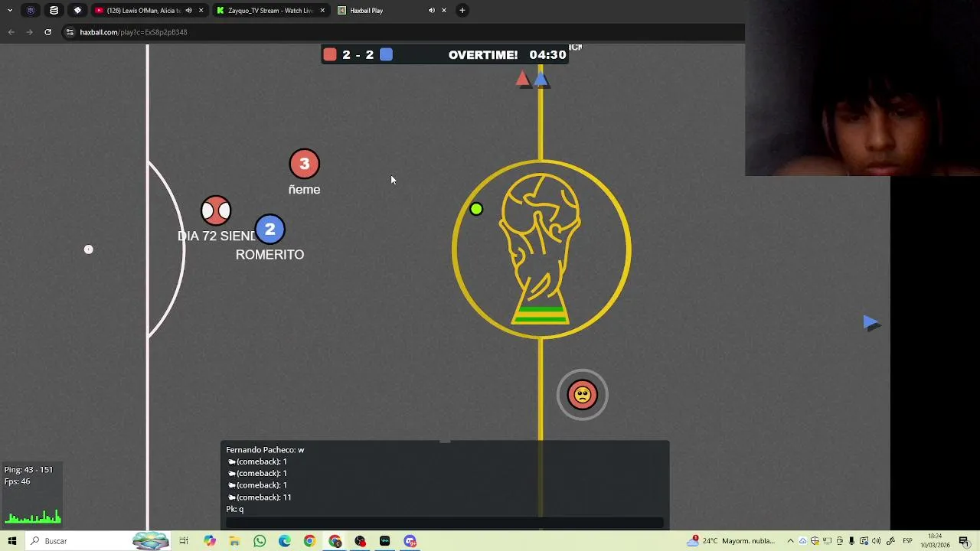Click the red-white avatar player disc
The height and width of the screenshot is (551, 980).
pyautogui.click(x=216, y=210)
